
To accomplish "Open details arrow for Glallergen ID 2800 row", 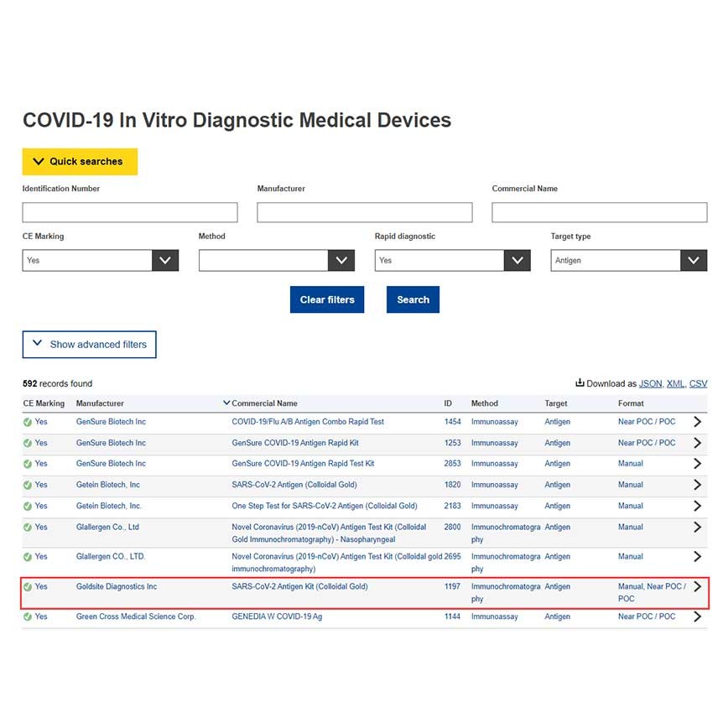I will click(697, 527).
